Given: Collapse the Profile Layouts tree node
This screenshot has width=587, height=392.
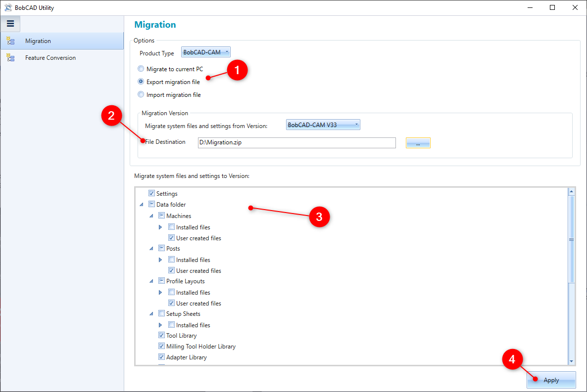Looking at the screenshot, I should (x=151, y=281).
